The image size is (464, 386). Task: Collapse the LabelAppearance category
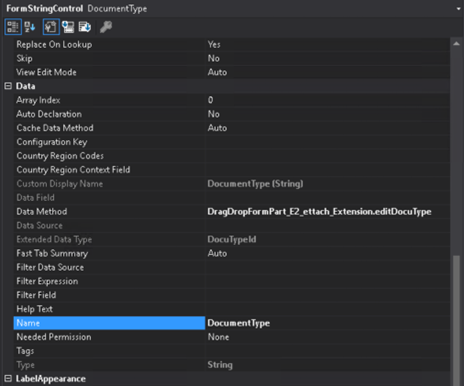coord(8,379)
